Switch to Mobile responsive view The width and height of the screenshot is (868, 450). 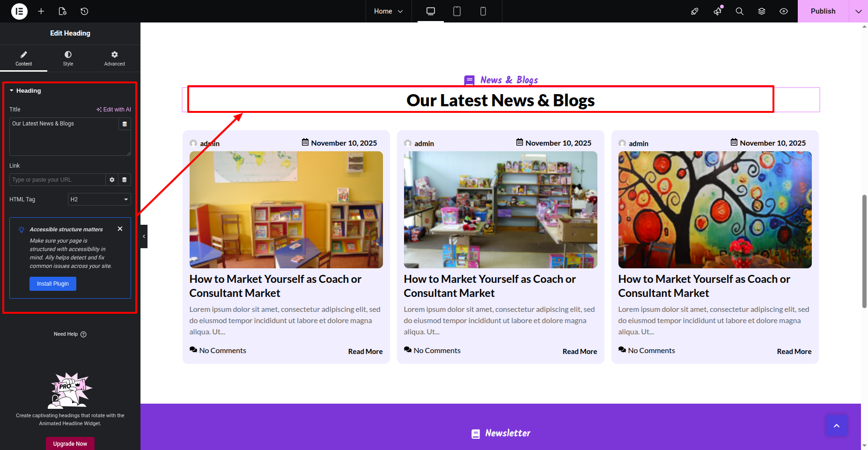coord(483,11)
